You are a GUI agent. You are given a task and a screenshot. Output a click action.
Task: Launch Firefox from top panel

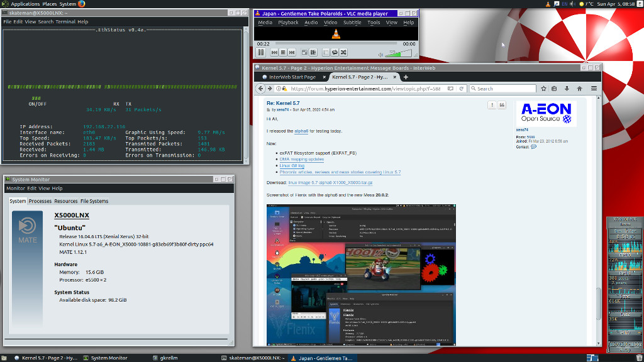[81, 4]
